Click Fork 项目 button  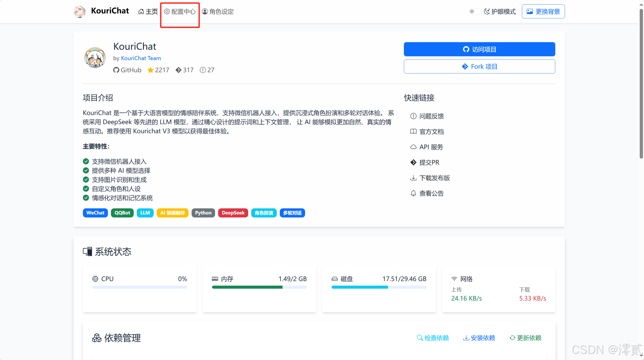479,66
